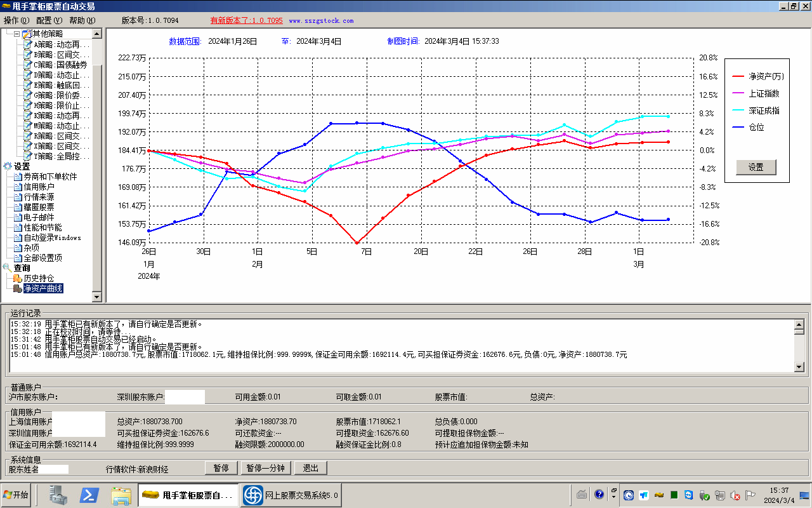Select 自动登录Windows in the settings tree
This screenshot has width=812, height=508.
[52, 237]
